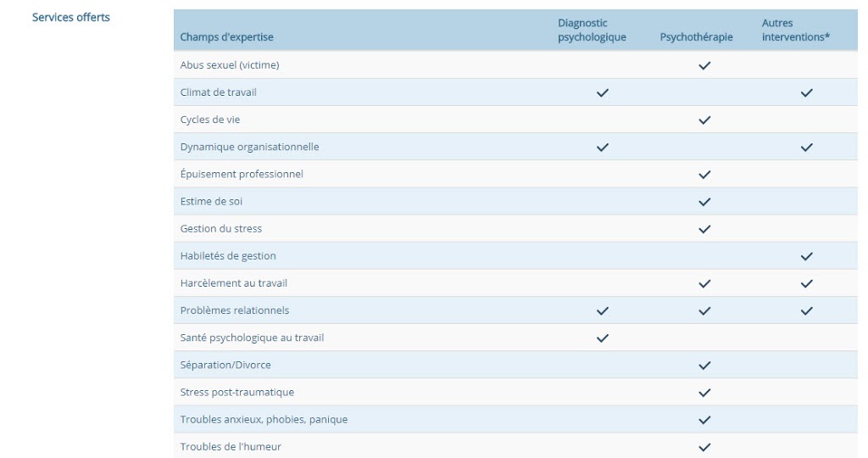Click Autres interventions checkmark for Problèmes relationnels
Screen dimensions: 868x458
click(x=807, y=310)
